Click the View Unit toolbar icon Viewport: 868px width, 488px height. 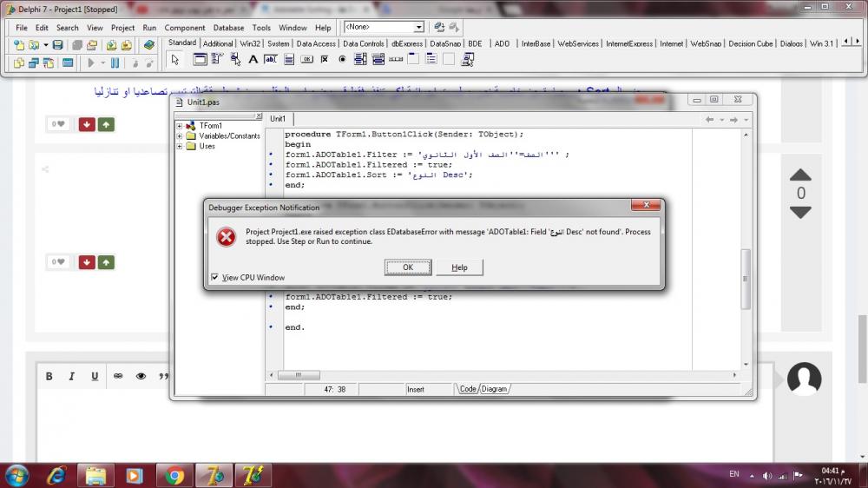(x=19, y=63)
